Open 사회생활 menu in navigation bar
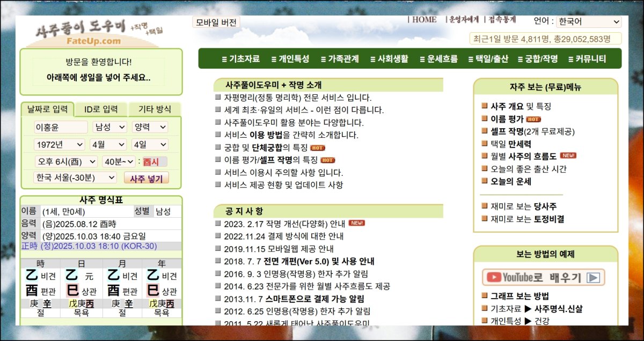 (390, 59)
